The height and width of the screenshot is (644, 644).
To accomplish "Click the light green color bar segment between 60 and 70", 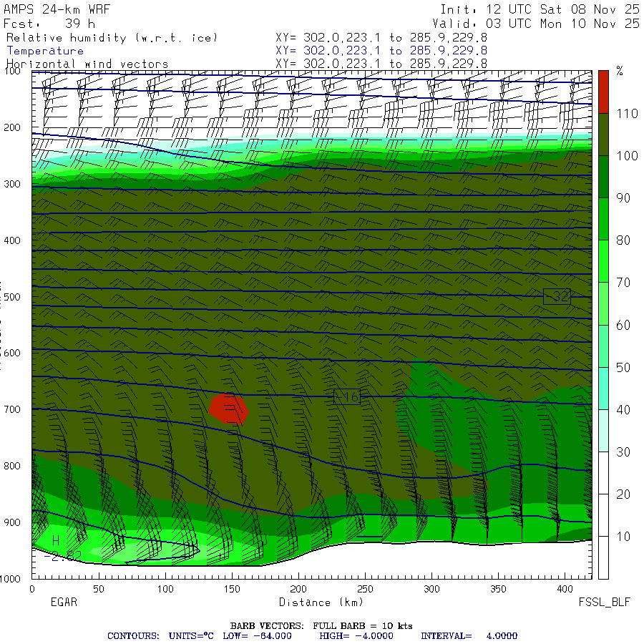I will click(x=603, y=304).
